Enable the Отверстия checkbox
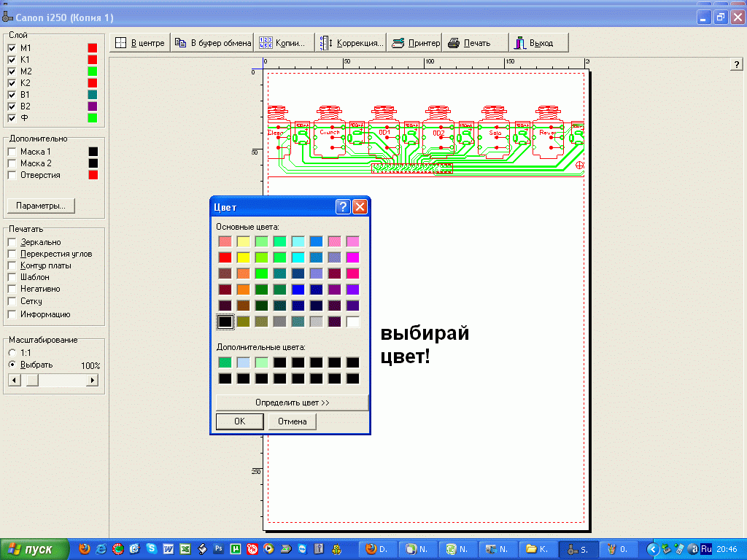The height and width of the screenshot is (560, 747). [12, 175]
